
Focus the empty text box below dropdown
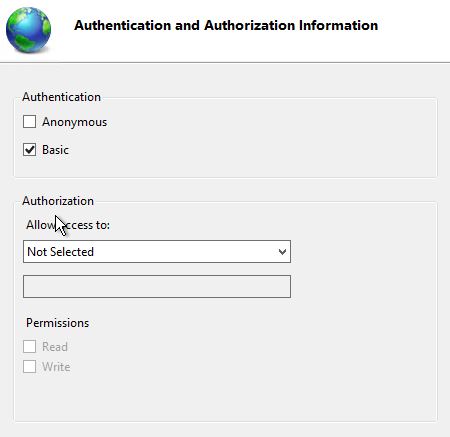pyautogui.click(x=157, y=286)
